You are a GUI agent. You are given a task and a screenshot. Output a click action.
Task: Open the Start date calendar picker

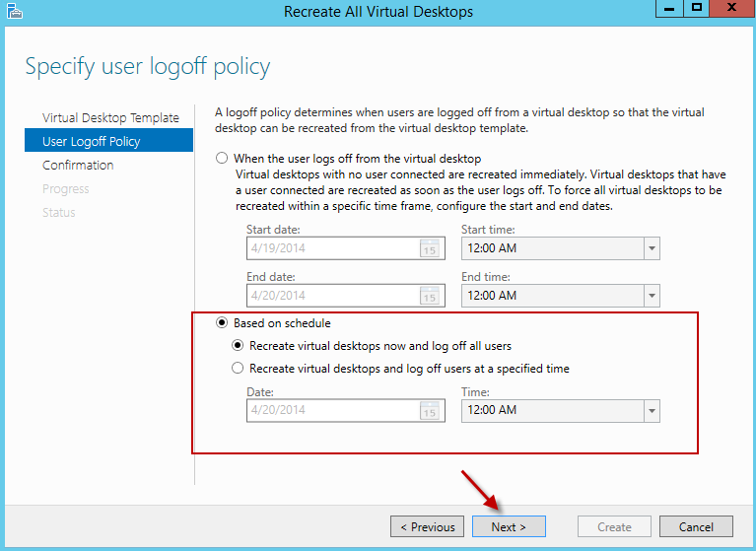tap(429, 248)
